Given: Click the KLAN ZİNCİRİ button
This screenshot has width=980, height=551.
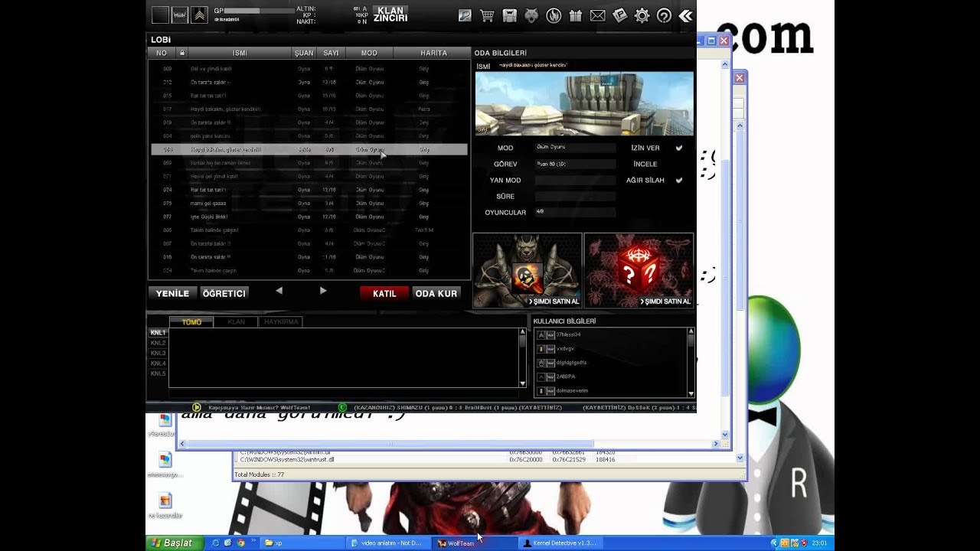Looking at the screenshot, I should (x=390, y=15).
